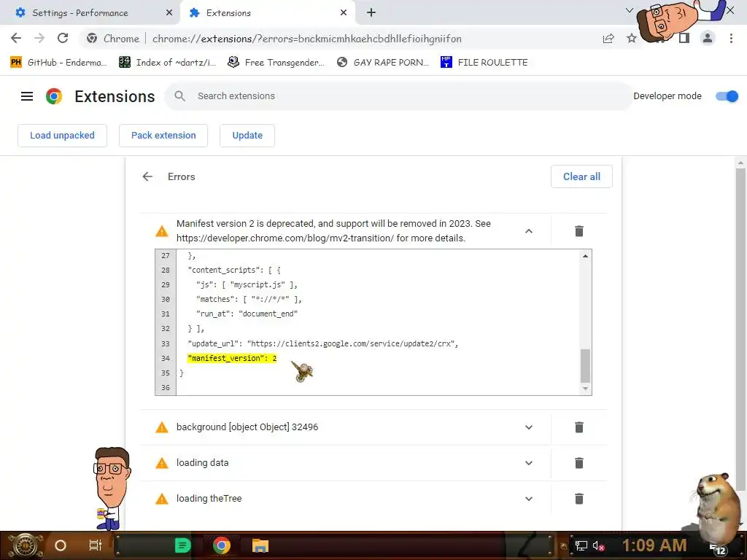Switch to Settings - Performance tab
This screenshot has width=747, height=560.
90,13
